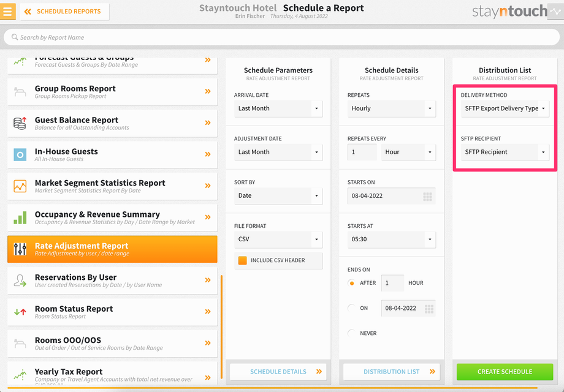The height and width of the screenshot is (392, 564).
Task: Click the Room Status Report arrows icon
Action: (20, 312)
